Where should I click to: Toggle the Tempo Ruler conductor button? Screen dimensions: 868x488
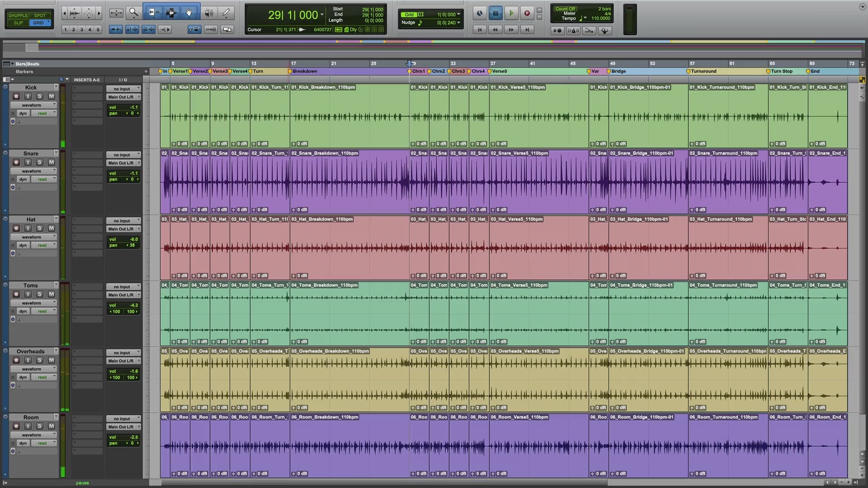604,30
